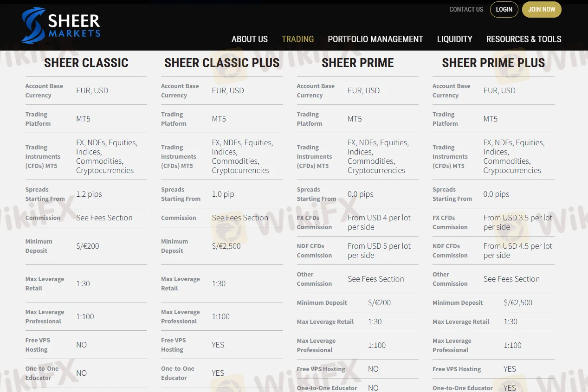Click 'MT5' platform under Sheer Prime Plus
Screen dimensions: 588x392
pyautogui.click(x=491, y=119)
